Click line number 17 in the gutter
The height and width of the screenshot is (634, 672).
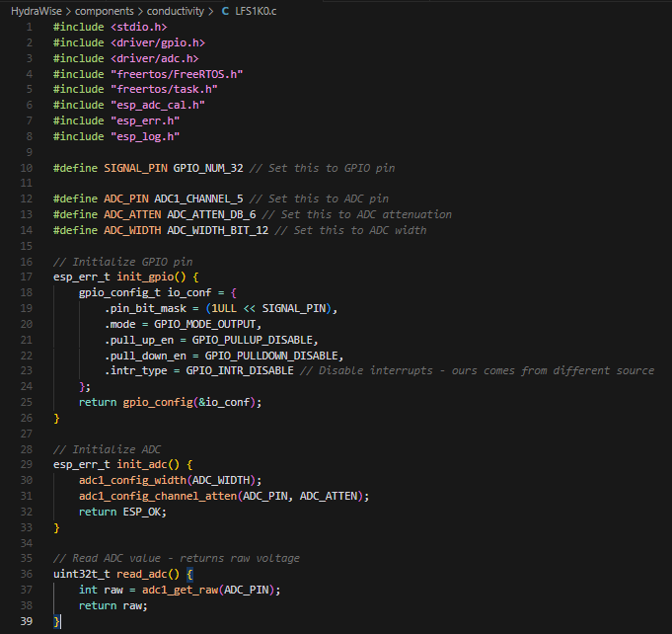point(26,277)
